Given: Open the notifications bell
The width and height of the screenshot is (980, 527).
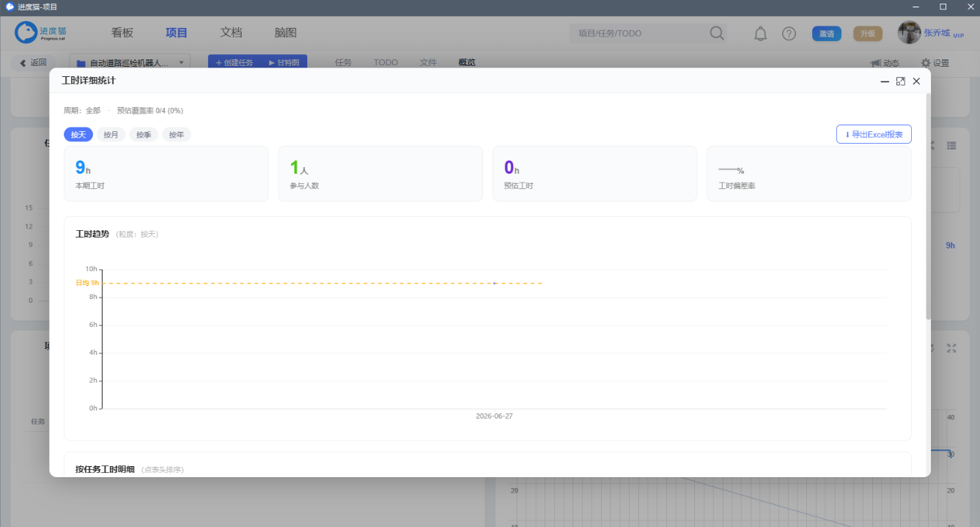Looking at the screenshot, I should (x=761, y=34).
